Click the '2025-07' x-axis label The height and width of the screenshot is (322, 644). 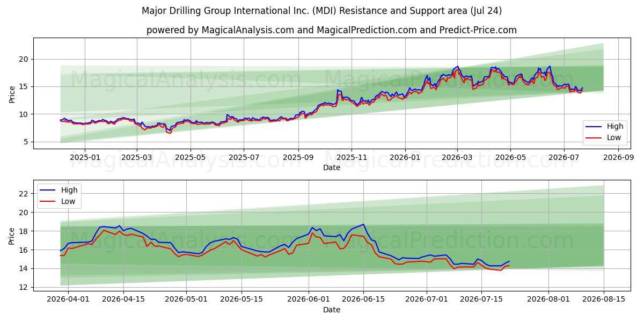pos(244,157)
